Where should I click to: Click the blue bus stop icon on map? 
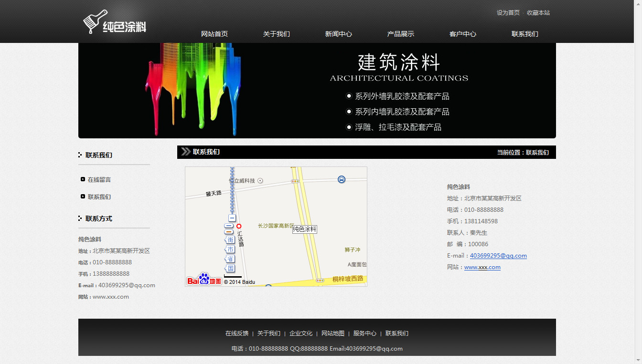click(x=342, y=179)
